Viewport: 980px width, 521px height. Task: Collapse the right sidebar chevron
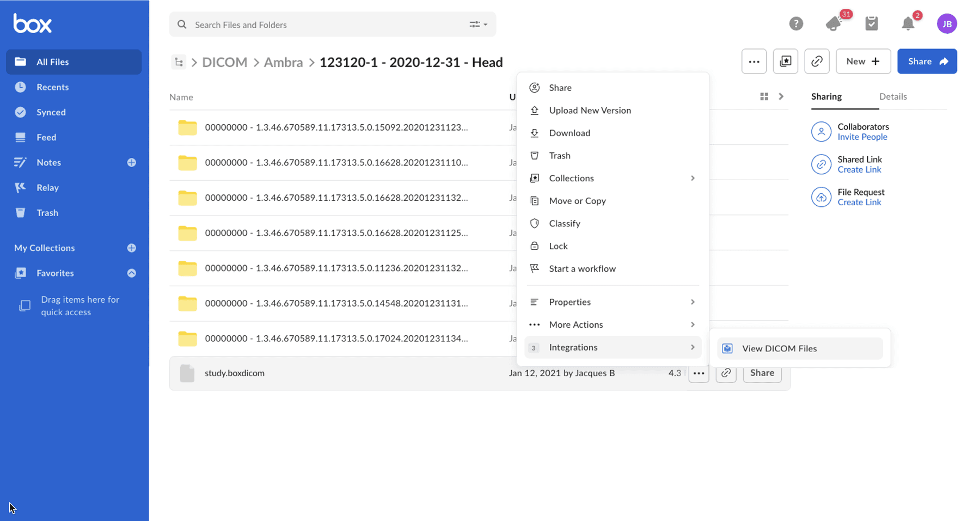(x=781, y=96)
